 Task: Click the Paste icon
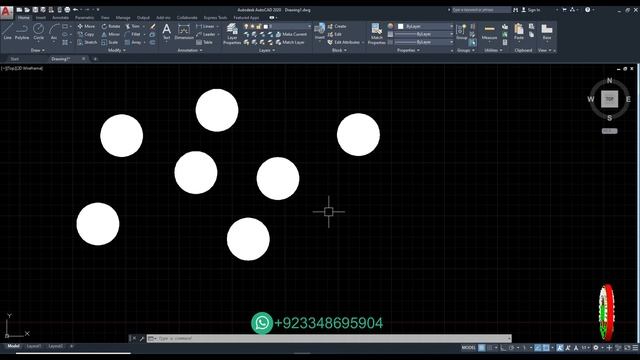click(x=519, y=31)
